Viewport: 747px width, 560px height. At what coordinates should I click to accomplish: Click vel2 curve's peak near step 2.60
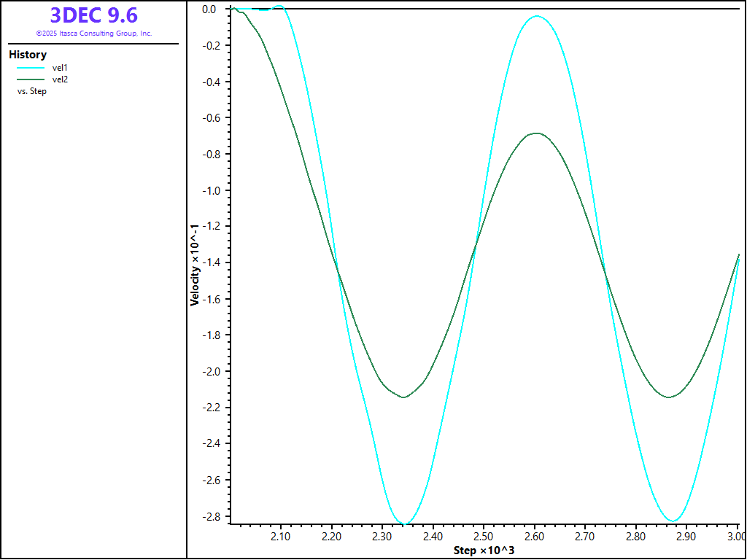(x=537, y=133)
